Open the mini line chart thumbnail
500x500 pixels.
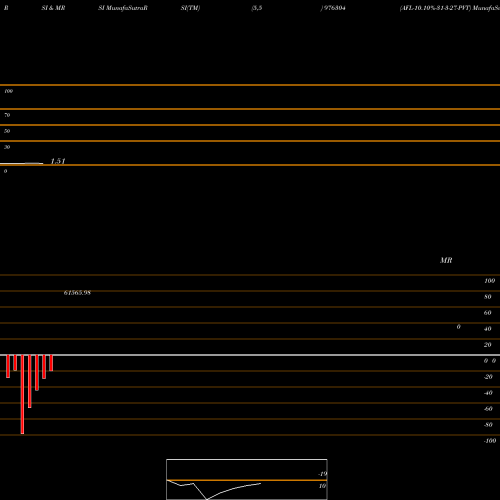pos(247,479)
